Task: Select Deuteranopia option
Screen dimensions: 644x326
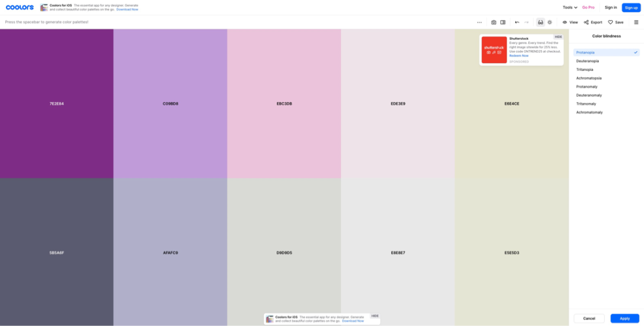Action: (x=606, y=61)
